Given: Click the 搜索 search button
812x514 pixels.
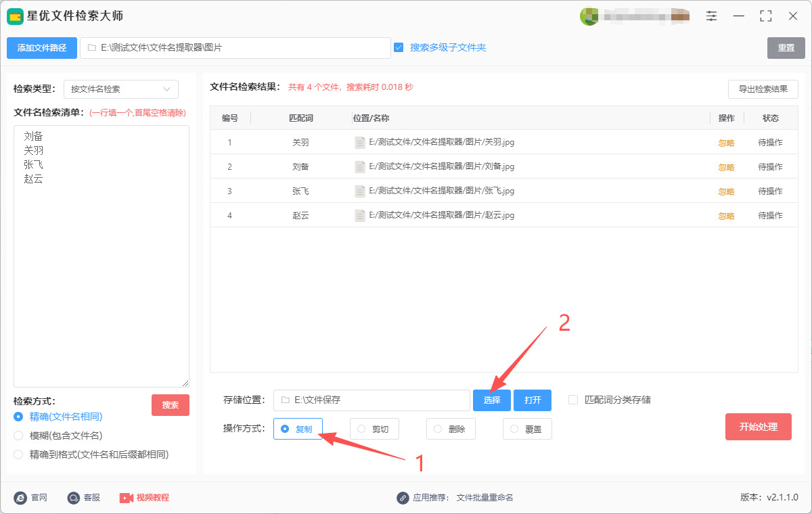Looking at the screenshot, I should tap(171, 405).
